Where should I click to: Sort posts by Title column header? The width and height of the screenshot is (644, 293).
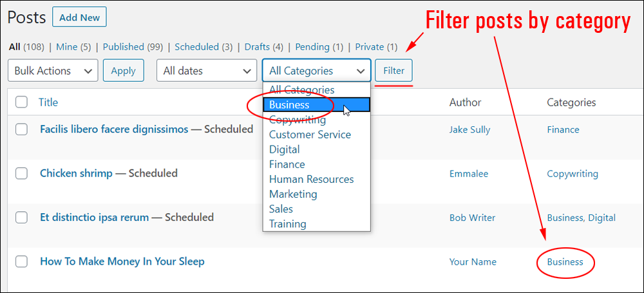pos(48,102)
